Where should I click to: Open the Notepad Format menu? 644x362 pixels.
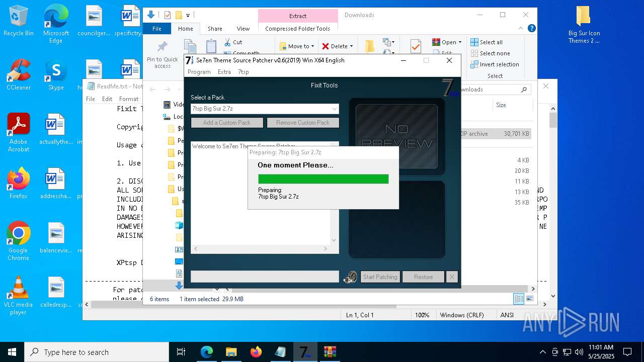129,99
